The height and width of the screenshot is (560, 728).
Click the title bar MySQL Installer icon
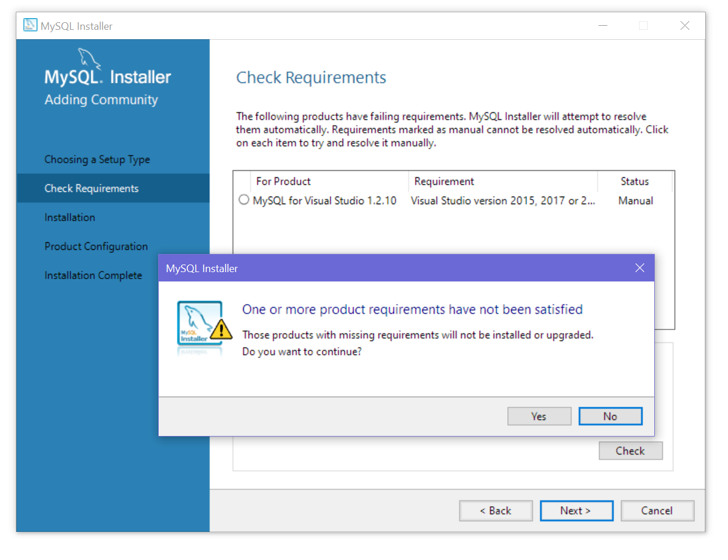pos(30,25)
